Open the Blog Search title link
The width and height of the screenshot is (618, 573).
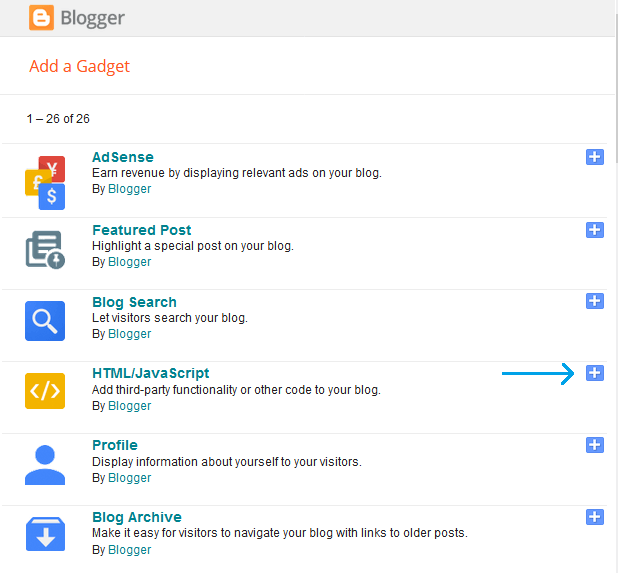134,302
